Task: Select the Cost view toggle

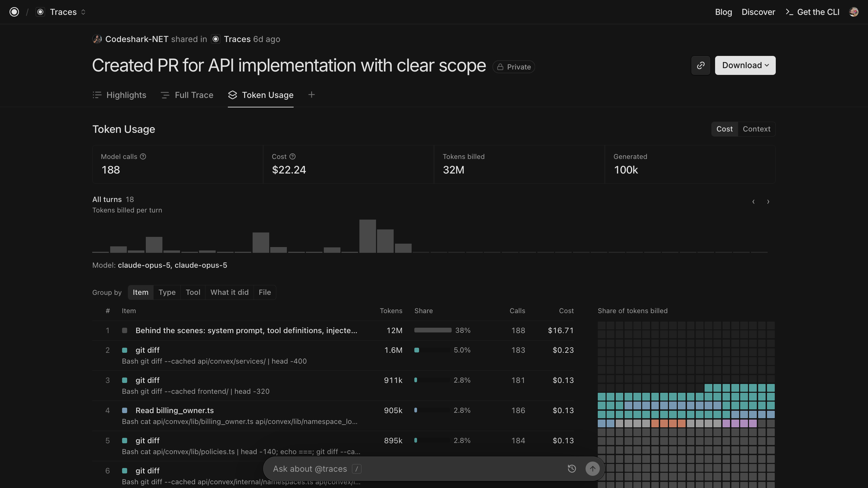Action: [725, 129]
